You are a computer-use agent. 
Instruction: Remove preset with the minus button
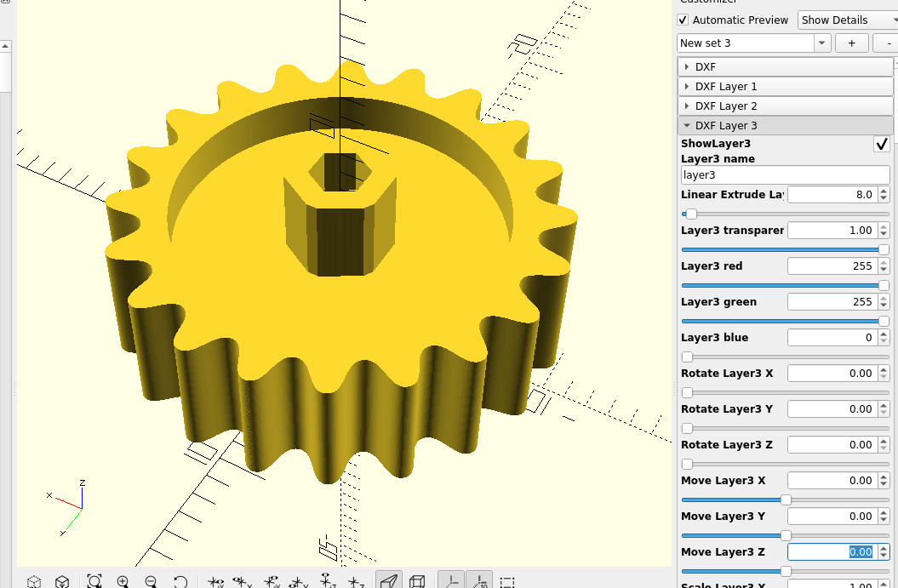[x=887, y=43]
